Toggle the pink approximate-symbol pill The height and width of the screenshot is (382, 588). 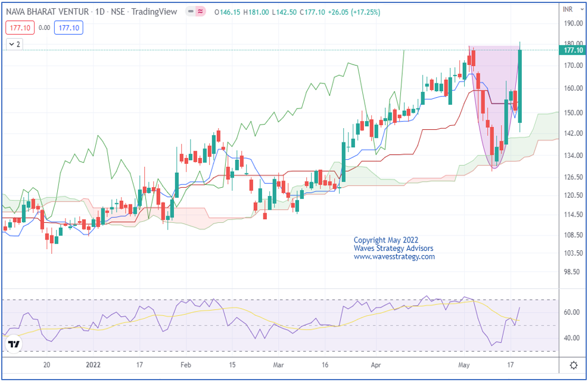point(201,12)
